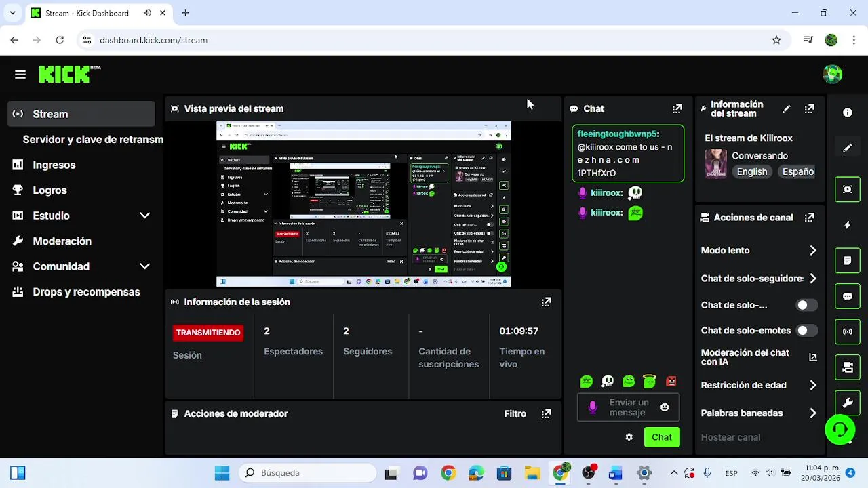The image size is (868, 488).
Task: Open the hamburger menu beside Kick logo
Action: coord(20,75)
